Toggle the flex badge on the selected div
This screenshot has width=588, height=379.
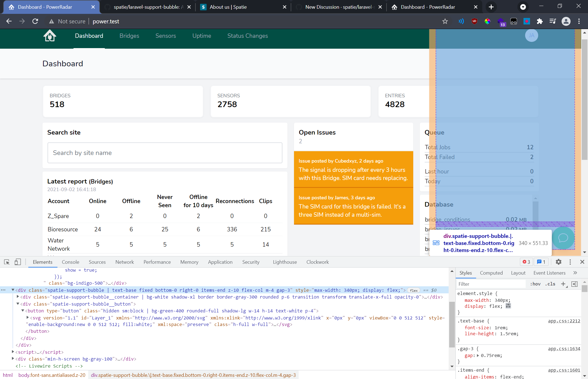click(x=414, y=290)
